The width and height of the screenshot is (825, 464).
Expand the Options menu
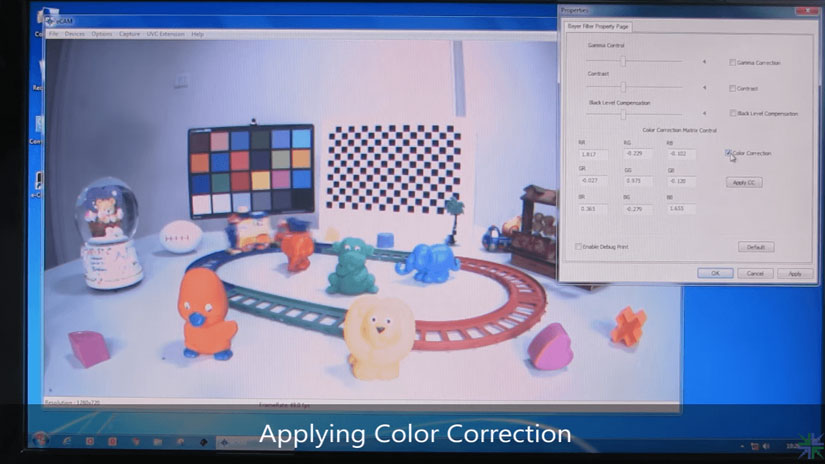[101, 34]
